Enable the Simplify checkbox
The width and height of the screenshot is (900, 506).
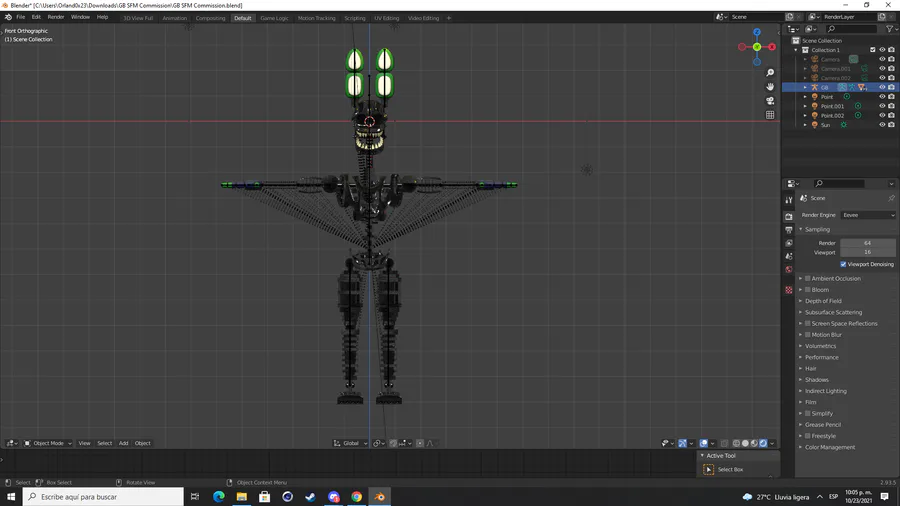click(808, 413)
